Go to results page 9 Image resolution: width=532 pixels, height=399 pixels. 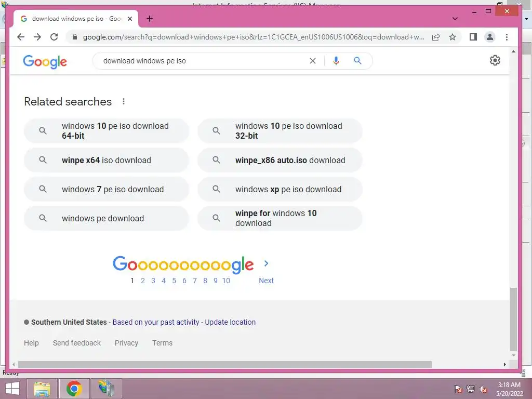216,281
